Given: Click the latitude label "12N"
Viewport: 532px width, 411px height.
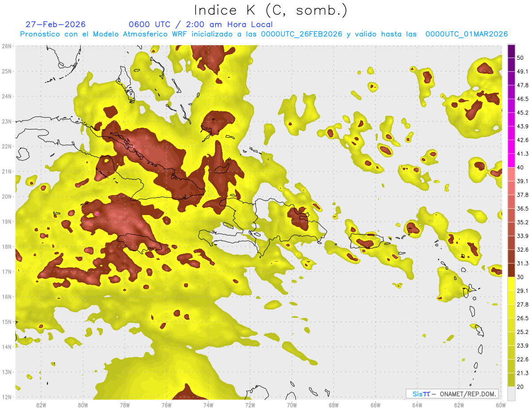Looking at the screenshot, I should point(7,397).
